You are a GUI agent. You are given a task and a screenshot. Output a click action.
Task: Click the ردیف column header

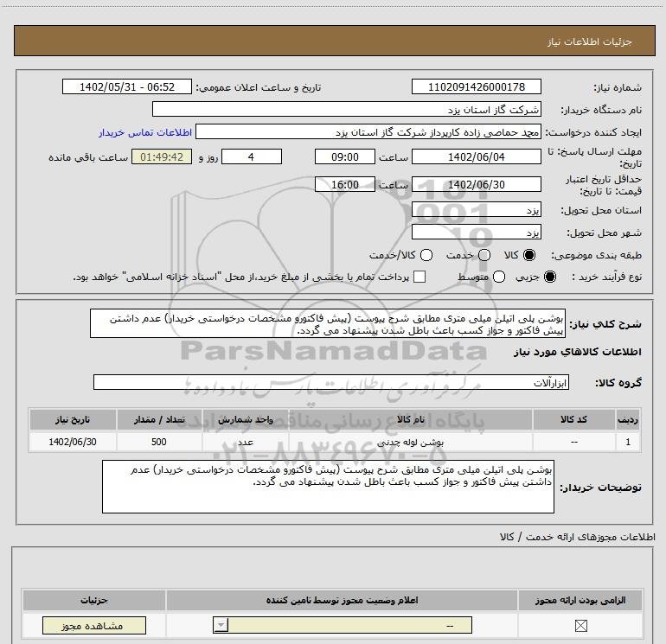click(x=628, y=419)
